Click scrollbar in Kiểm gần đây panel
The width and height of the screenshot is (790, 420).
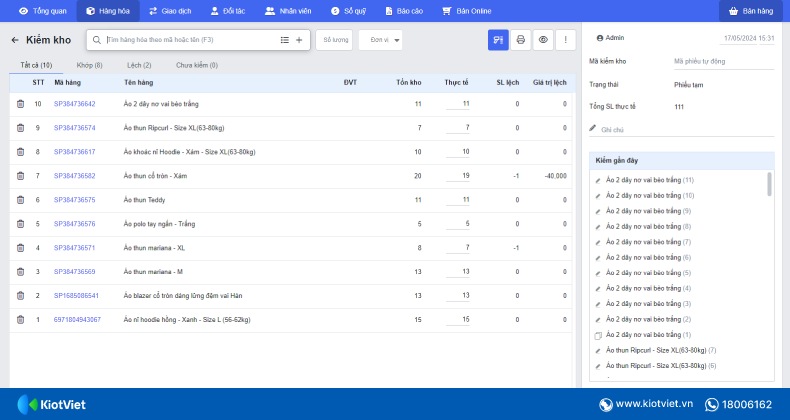tap(769, 184)
